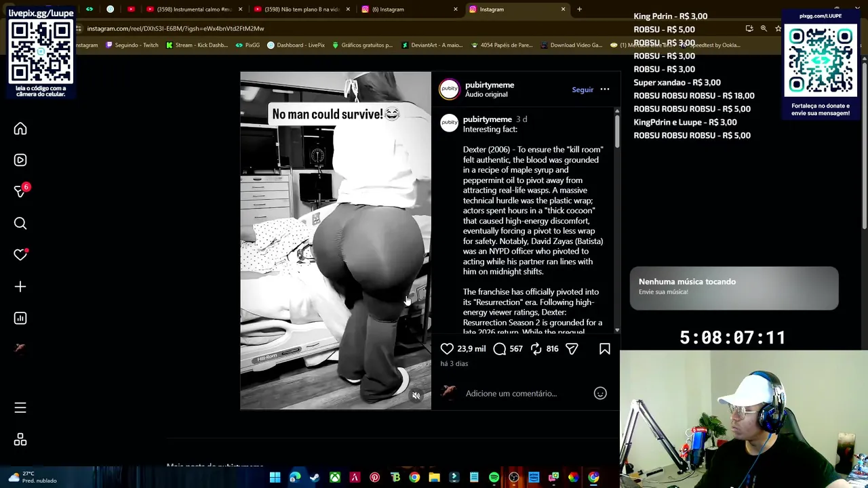Open PixGG bookmark
Image resolution: width=868 pixels, height=488 pixels.
pyautogui.click(x=248, y=45)
